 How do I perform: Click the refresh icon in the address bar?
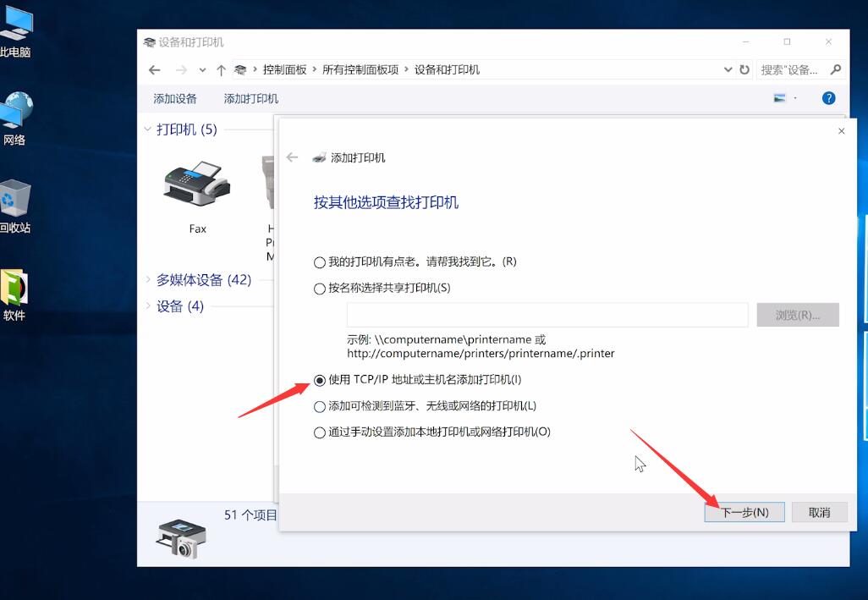coord(742,69)
